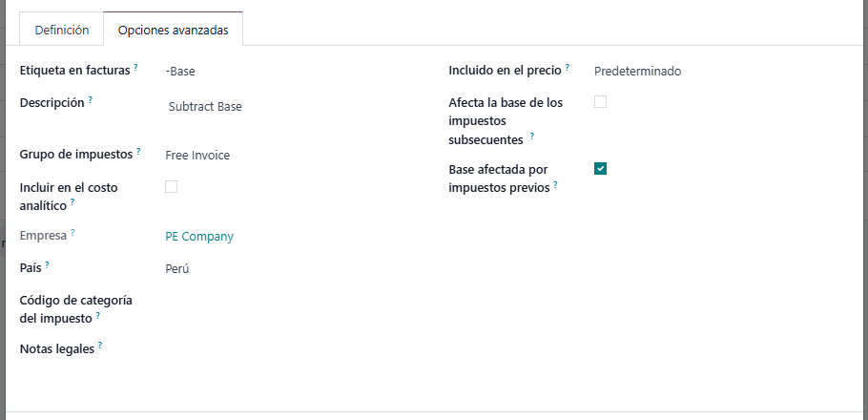Image resolution: width=868 pixels, height=420 pixels.
Task: Uncheck Base afectada por impuestos previos
Action: [x=600, y=168]
